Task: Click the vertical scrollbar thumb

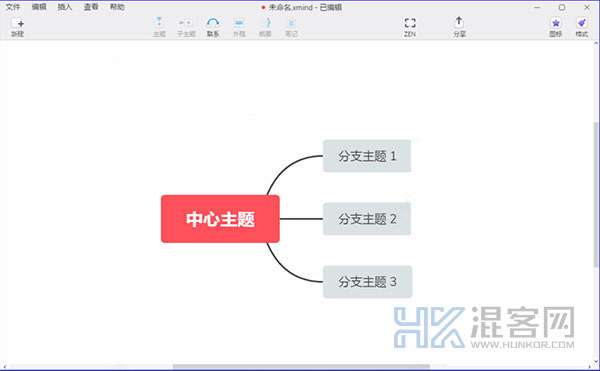Action: tap(596, 194)
